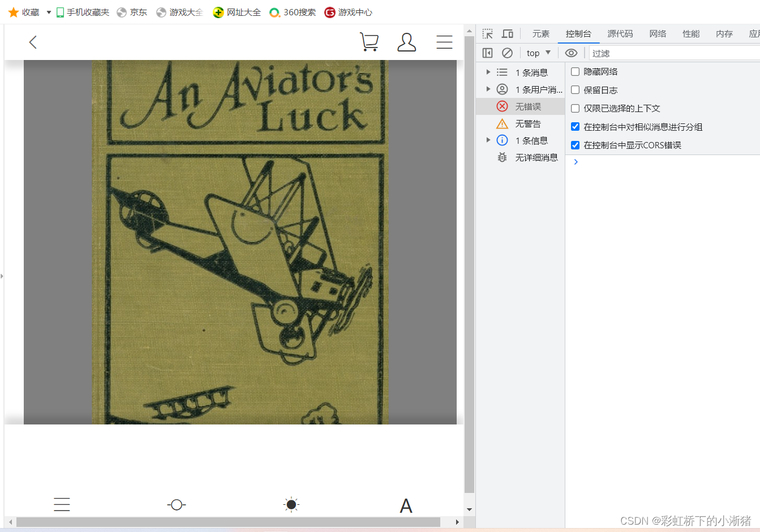Open the top hamburger menu icon
This screenshot has height=532, width=760.
click(444, 42)
